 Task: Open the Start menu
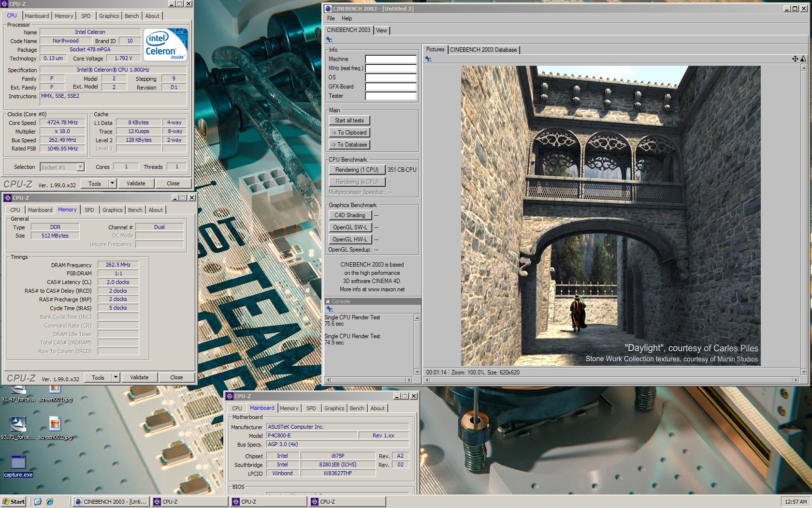click(x=14, y=502)
